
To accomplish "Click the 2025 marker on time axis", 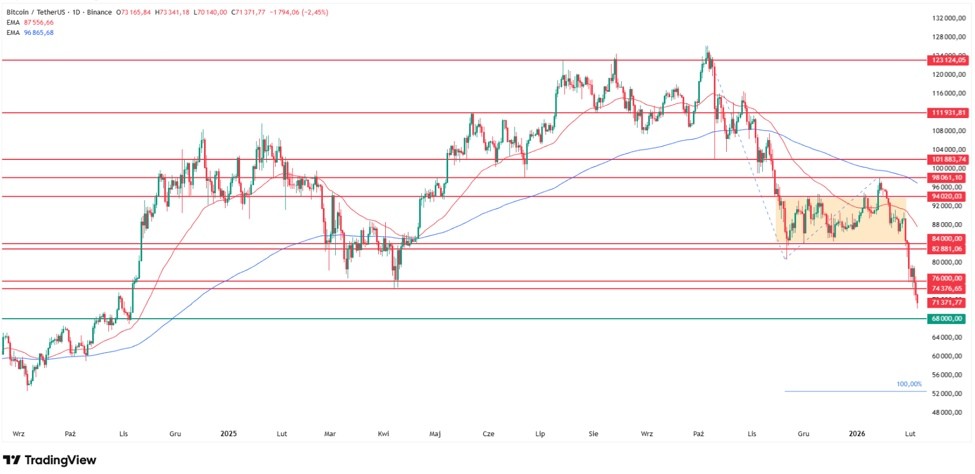I will tap(228, 434).
